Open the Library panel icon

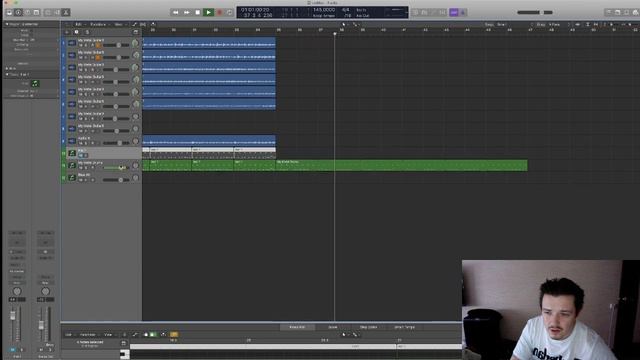[x=9, y=13]
